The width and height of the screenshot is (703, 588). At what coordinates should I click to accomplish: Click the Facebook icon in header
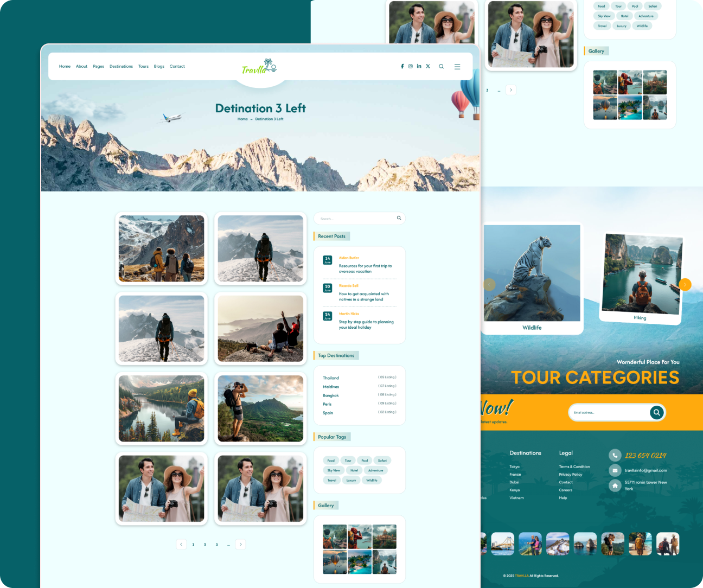tap(402, 66)
